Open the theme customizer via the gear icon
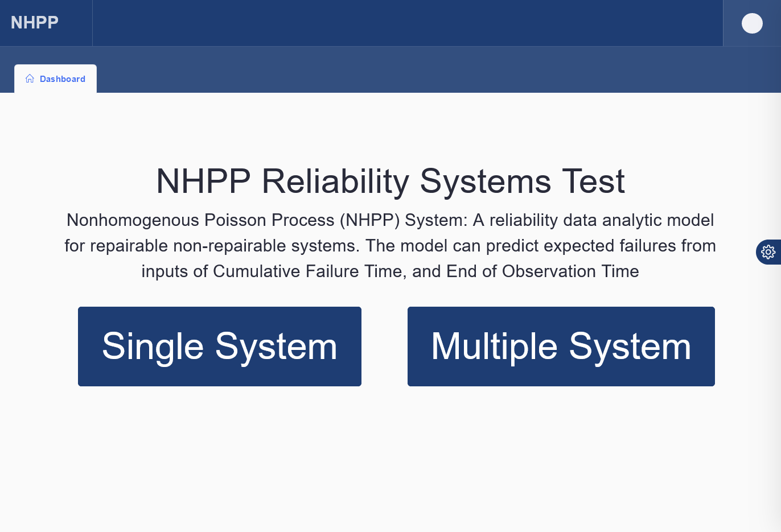The height and width of the screenshot is (532, 781). click(768, 251)
